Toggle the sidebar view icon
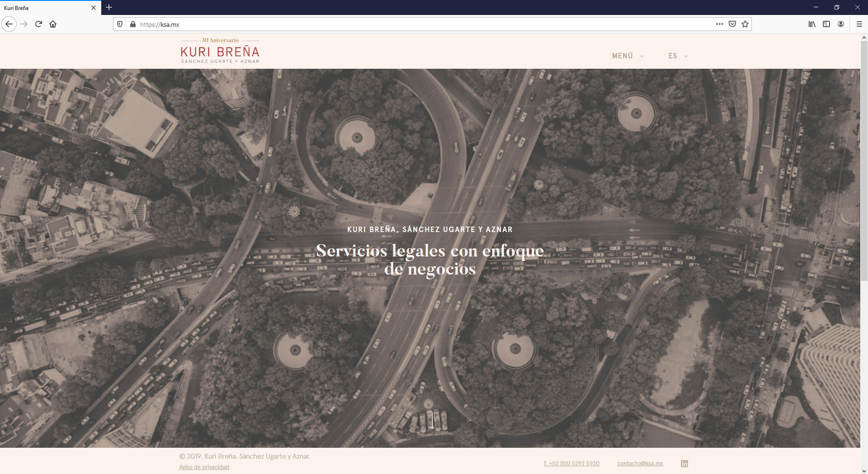Image resolution: width=868 pixels, height=474 pixels. coord(826,24)
